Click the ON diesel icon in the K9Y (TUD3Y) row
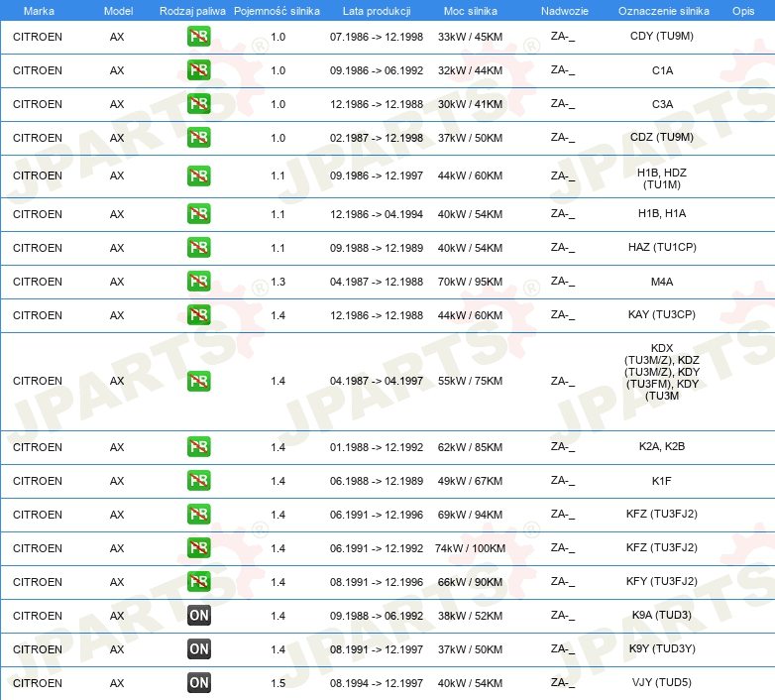 (x=198, y=649)
